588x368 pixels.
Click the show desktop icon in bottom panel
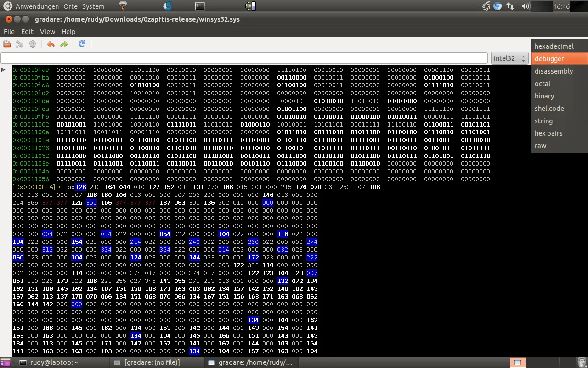point(5,362)
